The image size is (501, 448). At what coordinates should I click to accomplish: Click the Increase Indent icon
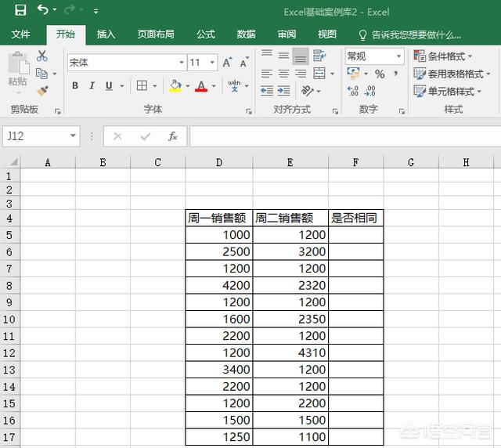[283, 91]
